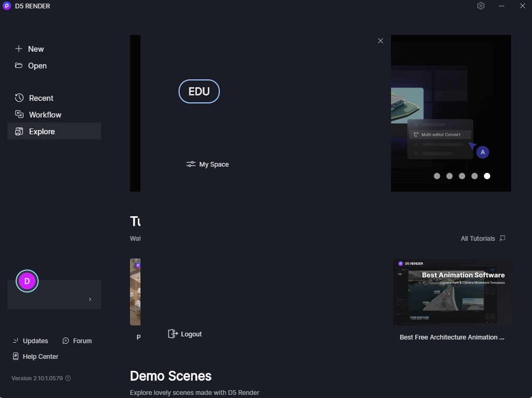Click the Best Free Architecture Animation title
The height and width of the screenshot is (398, 532).
pos(452,337)
